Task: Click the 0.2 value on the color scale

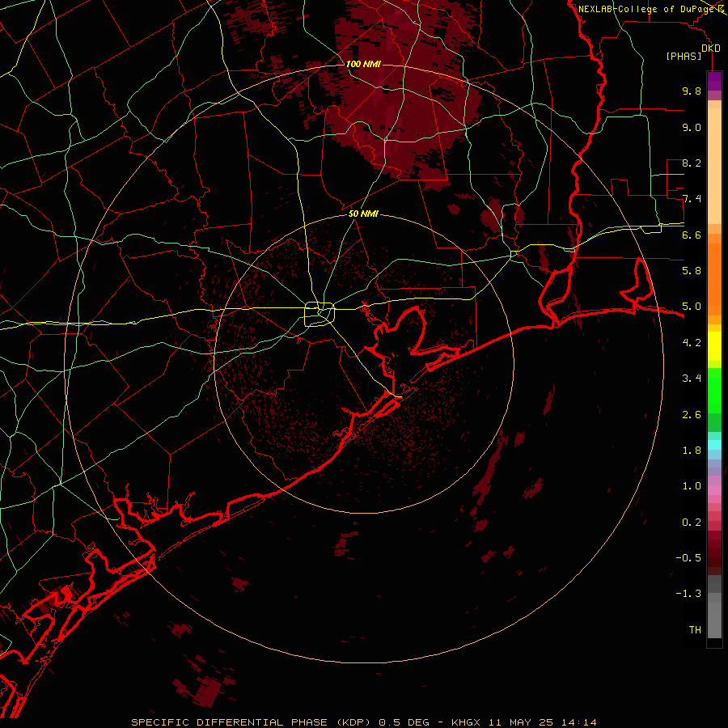Action: (x=692, y=523)
